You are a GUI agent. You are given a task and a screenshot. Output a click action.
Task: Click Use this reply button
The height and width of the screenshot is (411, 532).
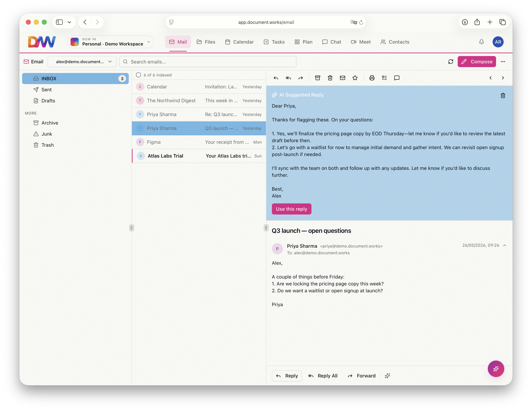coord(291,209)
